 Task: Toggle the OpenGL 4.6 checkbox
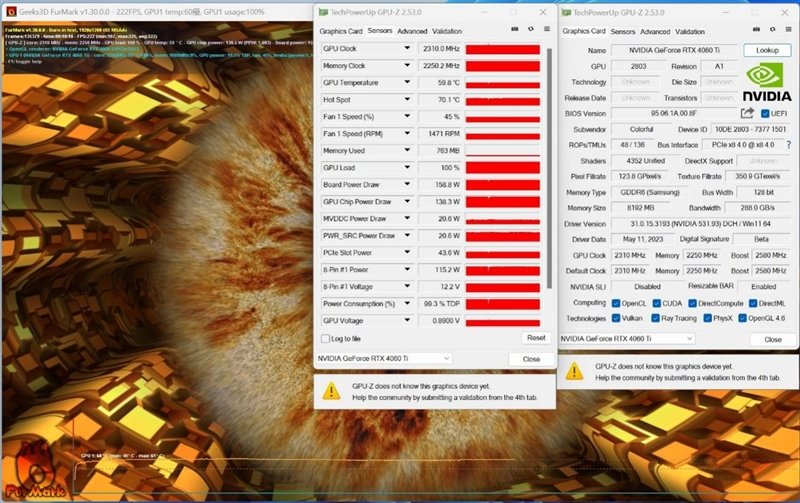pos(742,318)
